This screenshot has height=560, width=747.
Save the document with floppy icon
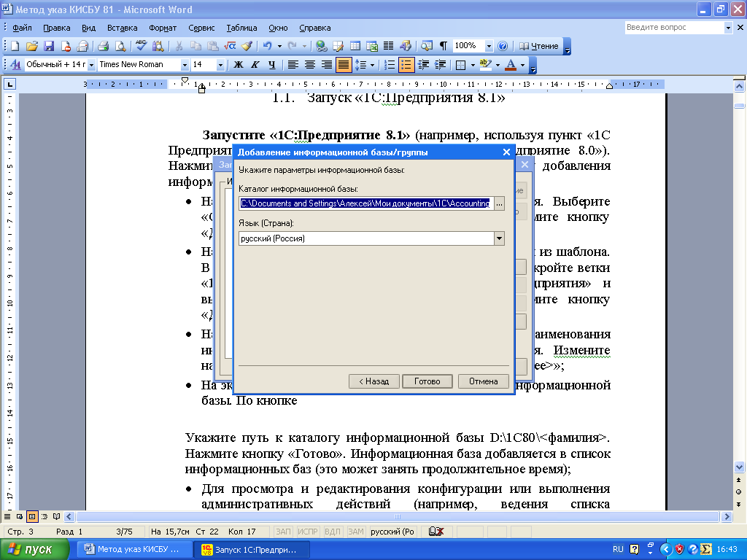(49, 46)
